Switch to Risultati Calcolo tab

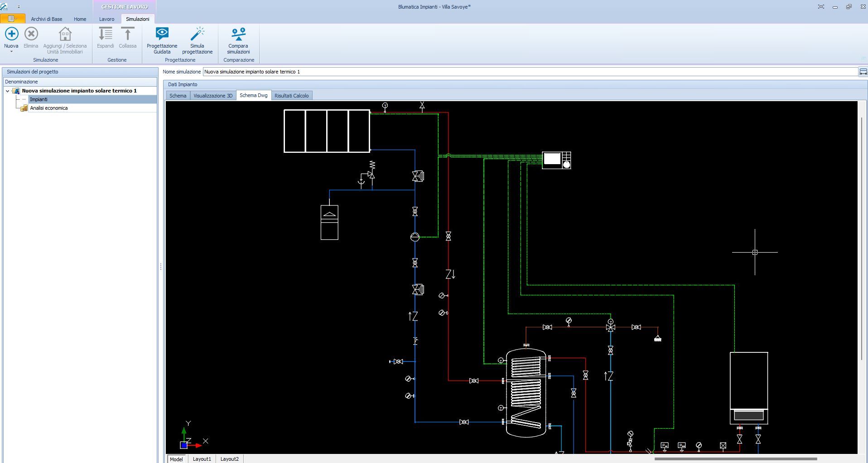291,96
